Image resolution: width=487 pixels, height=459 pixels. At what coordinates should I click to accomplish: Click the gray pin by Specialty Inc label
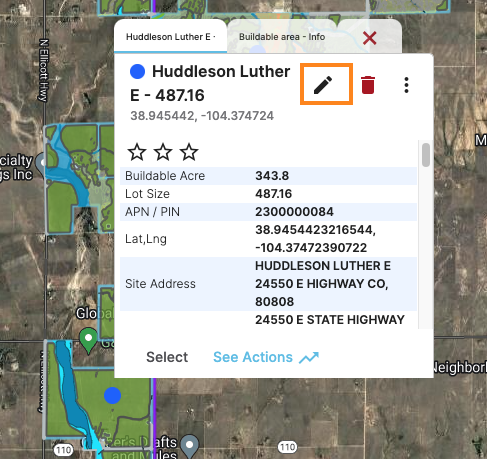(42, 164)
